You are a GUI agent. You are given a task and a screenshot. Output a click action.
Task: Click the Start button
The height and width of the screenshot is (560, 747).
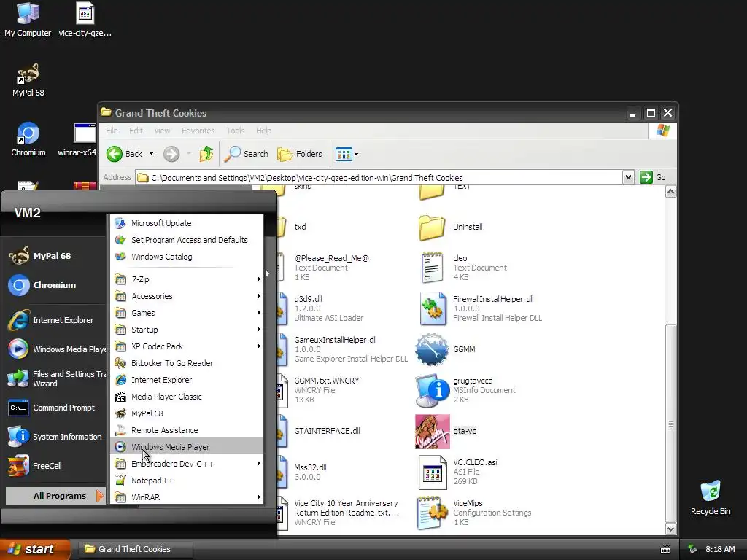[35, 549]
